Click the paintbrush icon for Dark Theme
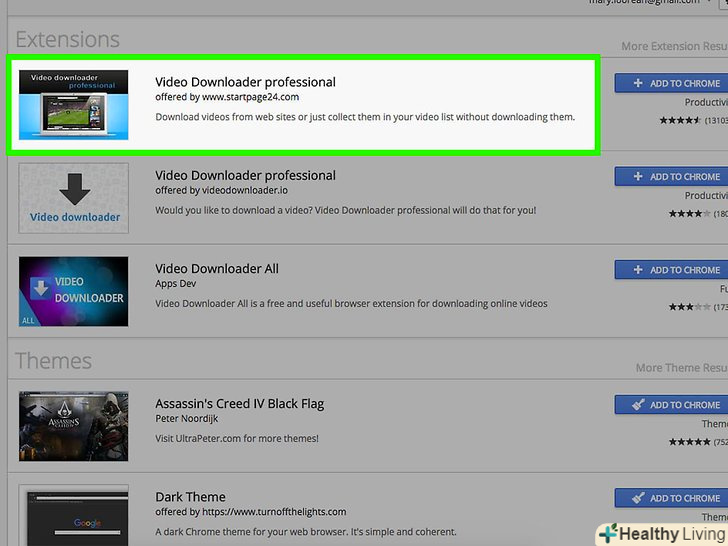The height and width of the screenshot is (546, 728). [x=637, y=498]
